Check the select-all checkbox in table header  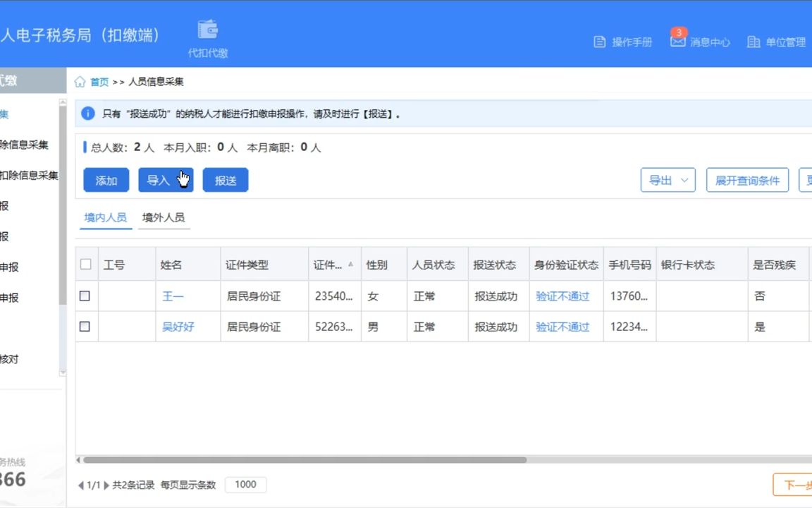[85, 264]
